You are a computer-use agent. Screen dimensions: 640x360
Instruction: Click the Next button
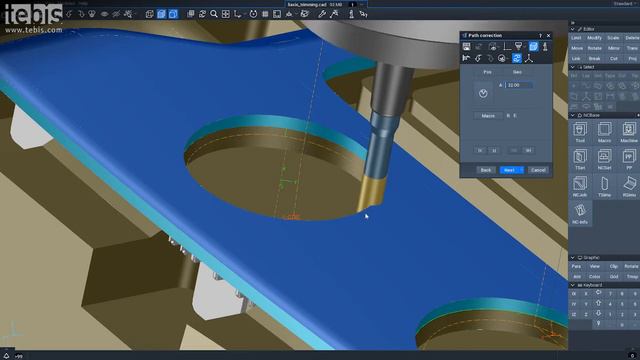511,170
